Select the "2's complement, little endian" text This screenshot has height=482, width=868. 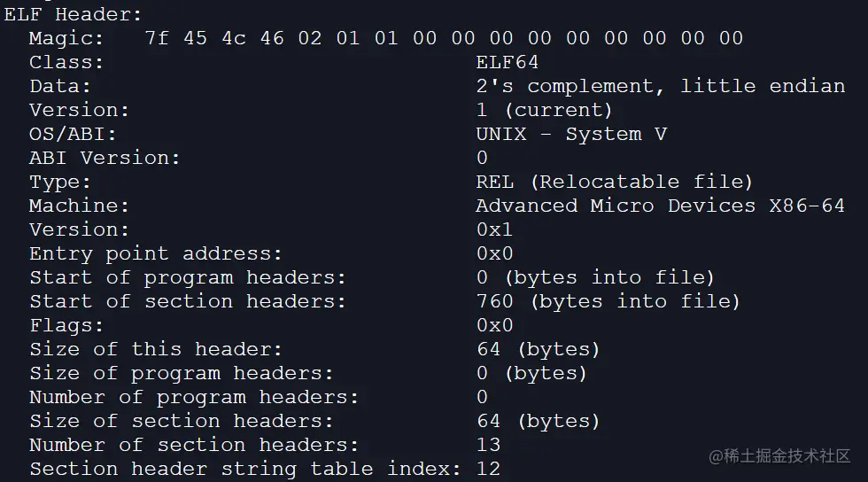point(660,86)
